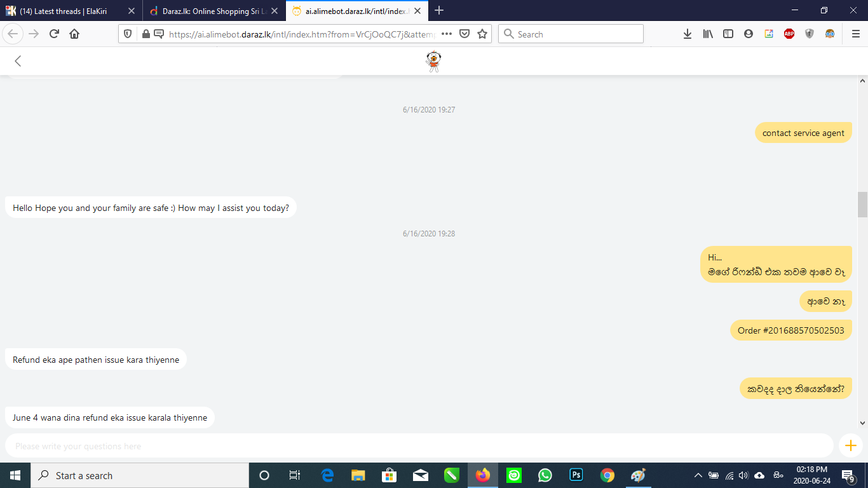The width and height of the screenshot is (868, 488).
Task: Save the page to Pocket
Action: point(465,34)
